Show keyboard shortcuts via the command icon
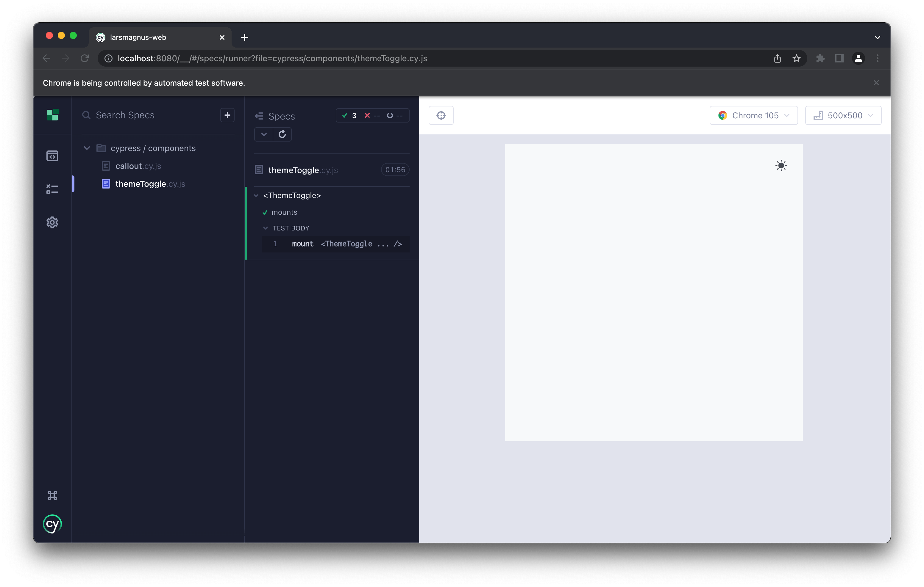This screenshot has height=587, width=924. (52, 495)
